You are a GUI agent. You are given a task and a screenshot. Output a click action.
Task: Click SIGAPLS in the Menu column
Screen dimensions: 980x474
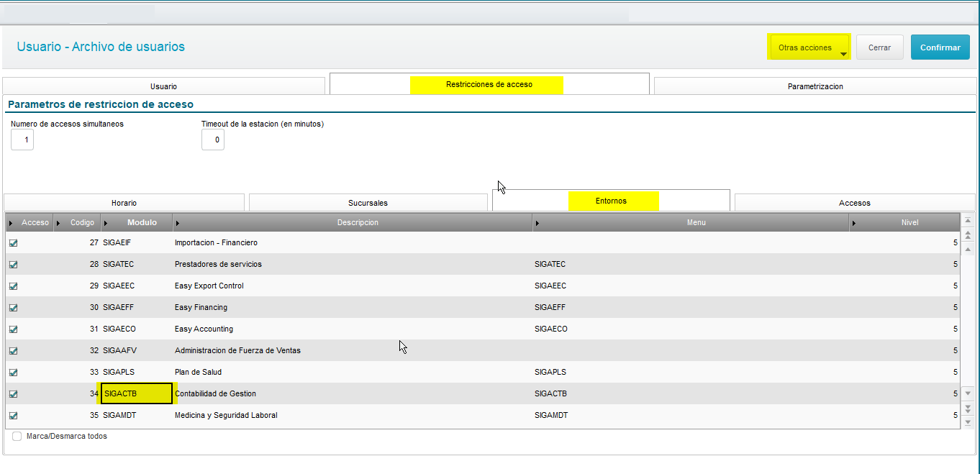click(x=550, y=372)
